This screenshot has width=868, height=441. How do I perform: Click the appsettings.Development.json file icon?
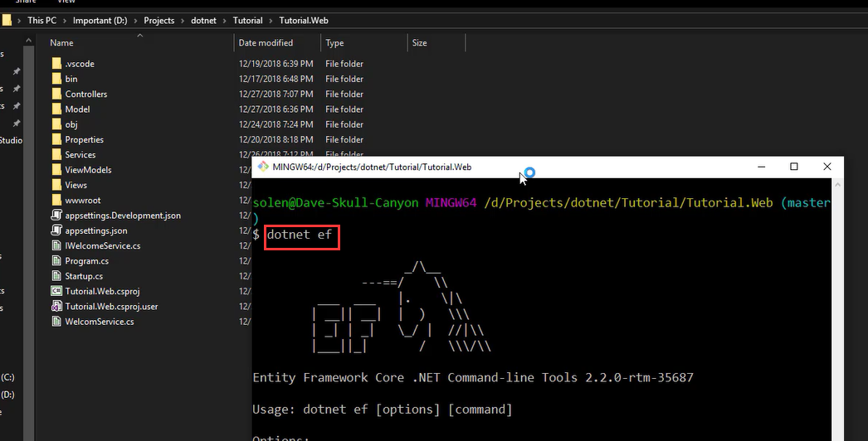56,216
